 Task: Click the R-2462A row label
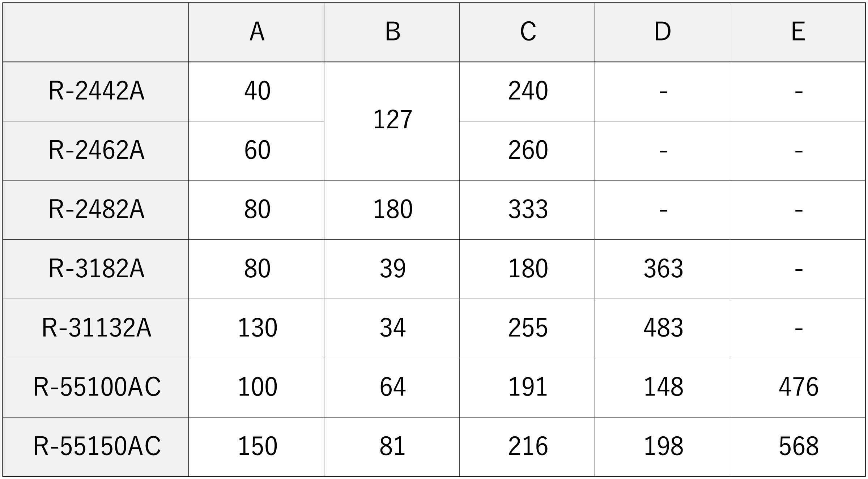click(x=96, y=150)
